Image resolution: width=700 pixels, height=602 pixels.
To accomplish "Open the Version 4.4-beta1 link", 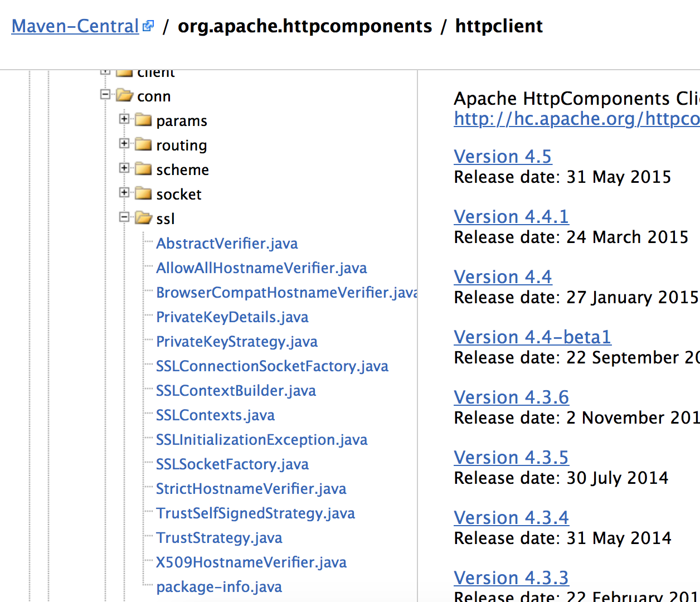I will coord(532,337).
